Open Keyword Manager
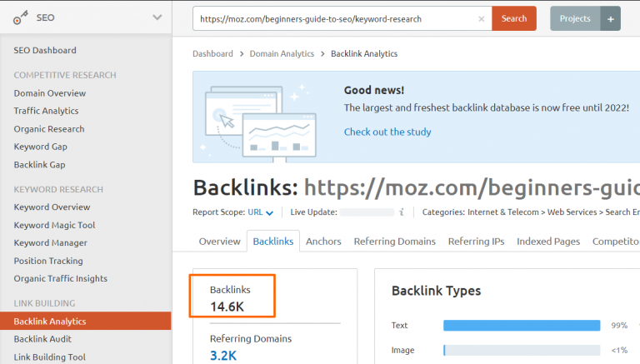Screen dimensions: 640x364 (51, 242)
